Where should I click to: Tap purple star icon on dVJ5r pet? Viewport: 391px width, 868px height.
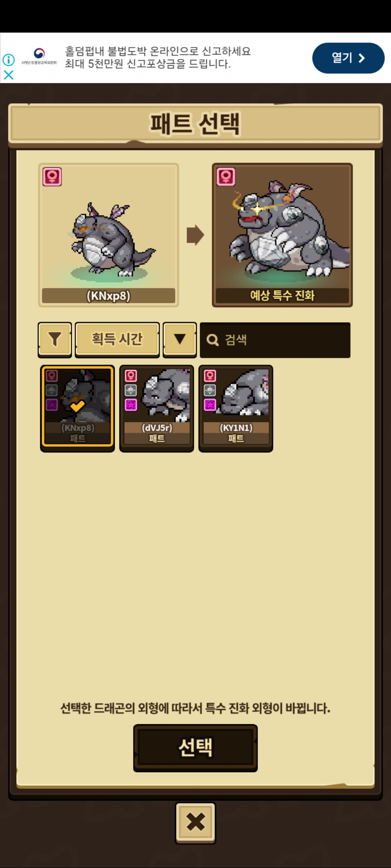pos(131,404)
